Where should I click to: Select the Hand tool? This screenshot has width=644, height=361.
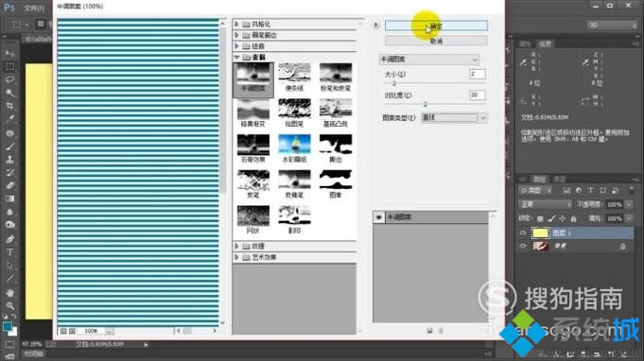(9, 292)
